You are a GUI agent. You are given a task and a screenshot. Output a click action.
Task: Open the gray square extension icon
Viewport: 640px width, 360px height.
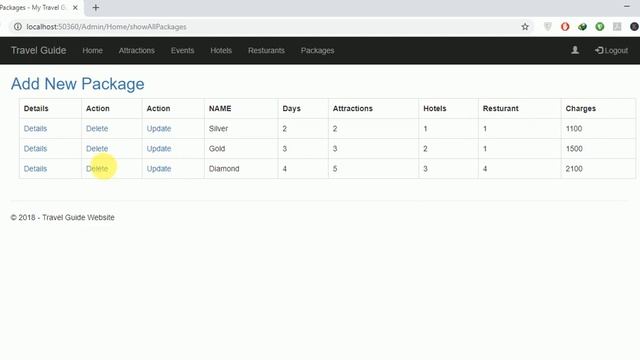pos(617,27)
